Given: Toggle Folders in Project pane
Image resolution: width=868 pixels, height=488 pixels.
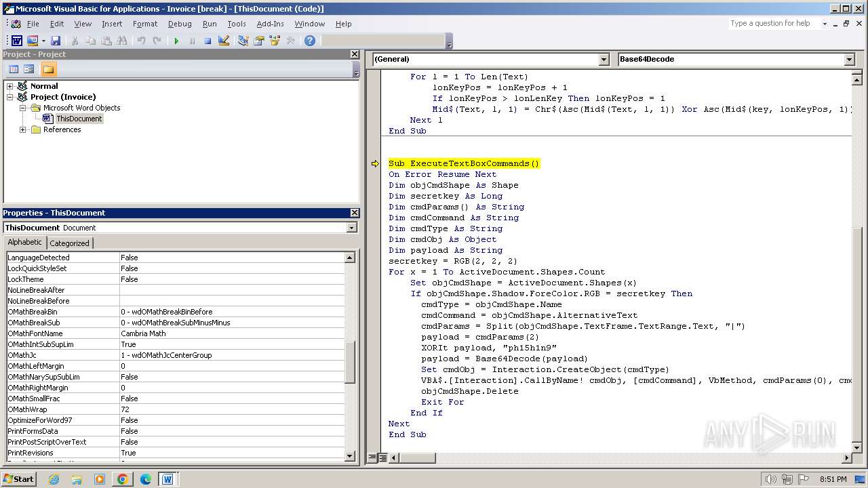Looking at the screenshot, I should [48, 69].
